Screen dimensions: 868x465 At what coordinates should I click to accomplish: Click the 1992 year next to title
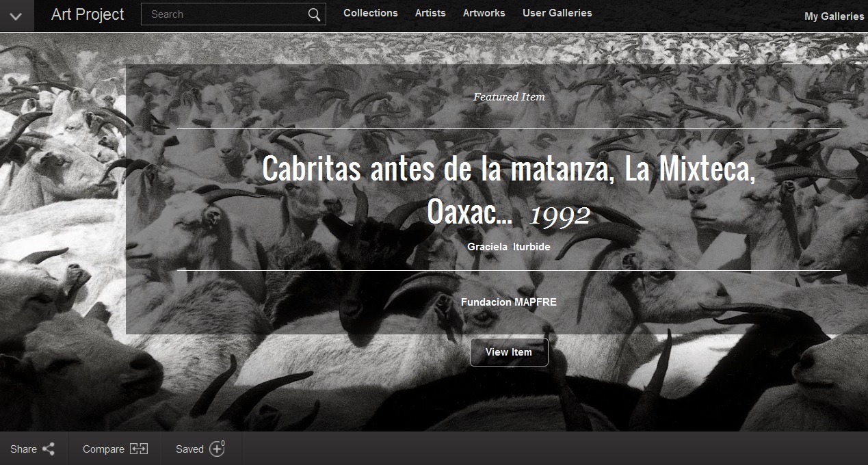point(560,215)
